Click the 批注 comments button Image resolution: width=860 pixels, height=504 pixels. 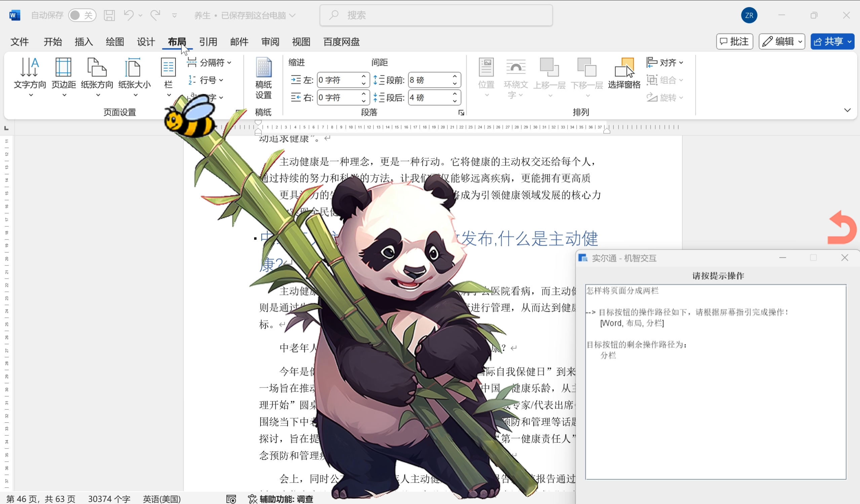(734, 42)
